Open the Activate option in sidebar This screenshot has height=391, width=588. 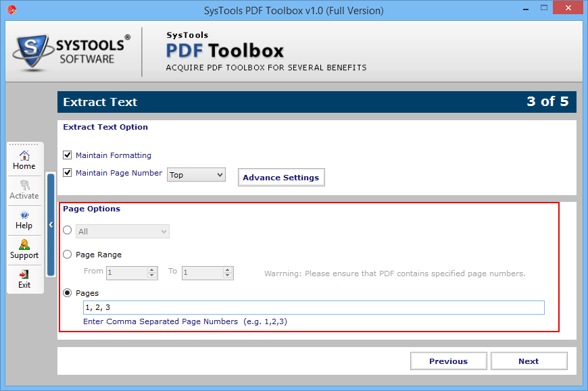point(24,190)
